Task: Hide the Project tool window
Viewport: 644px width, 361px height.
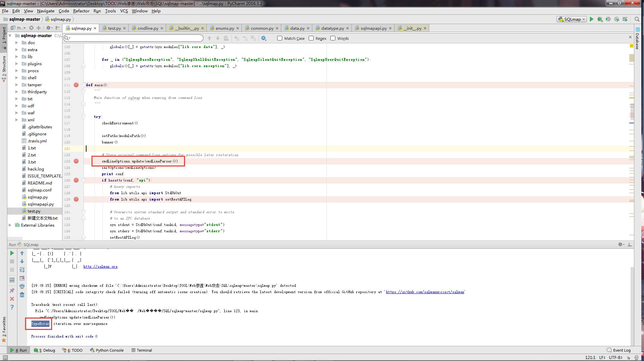Action: pos(58,28)
